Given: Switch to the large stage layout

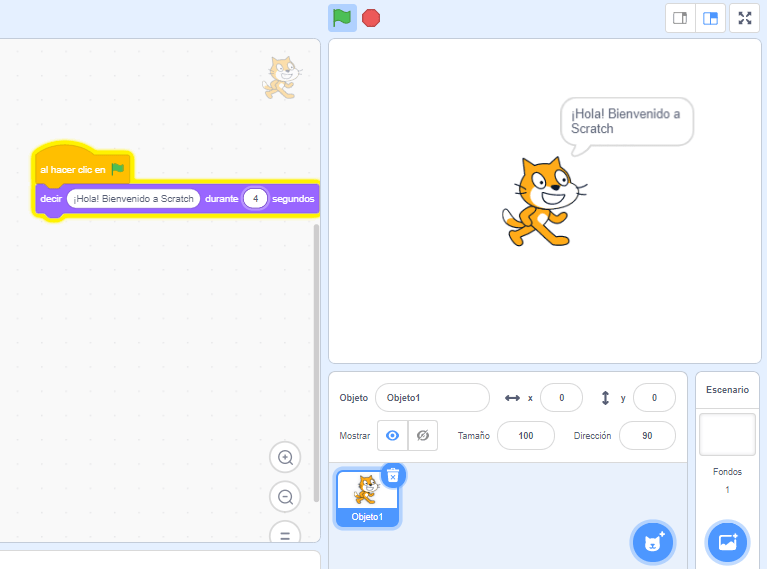Looking at the screenshot, I should 710,19.
